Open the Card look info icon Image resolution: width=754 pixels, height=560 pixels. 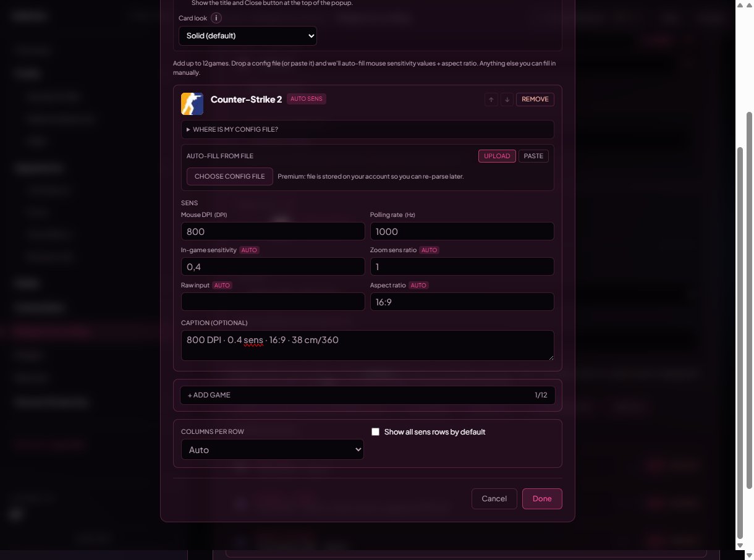pos(216,19)
